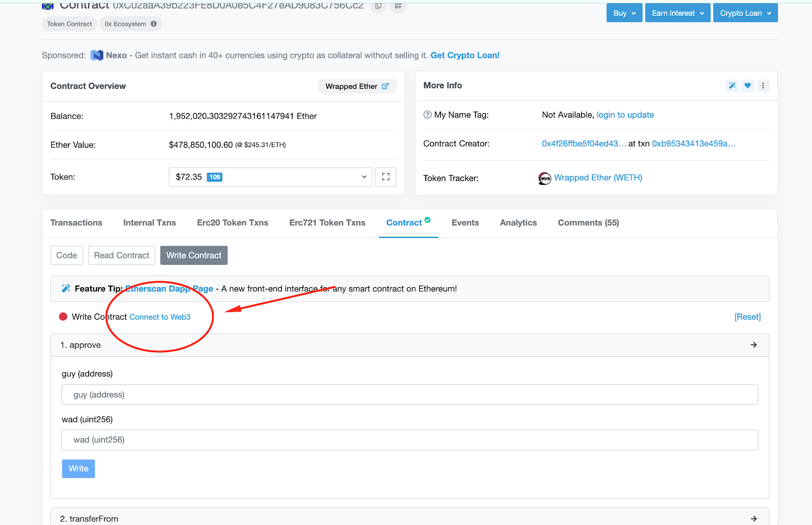Click the balance value 1,952,020.303292743161147941 Ether
812x525 pixels.
tap(243, 116)
